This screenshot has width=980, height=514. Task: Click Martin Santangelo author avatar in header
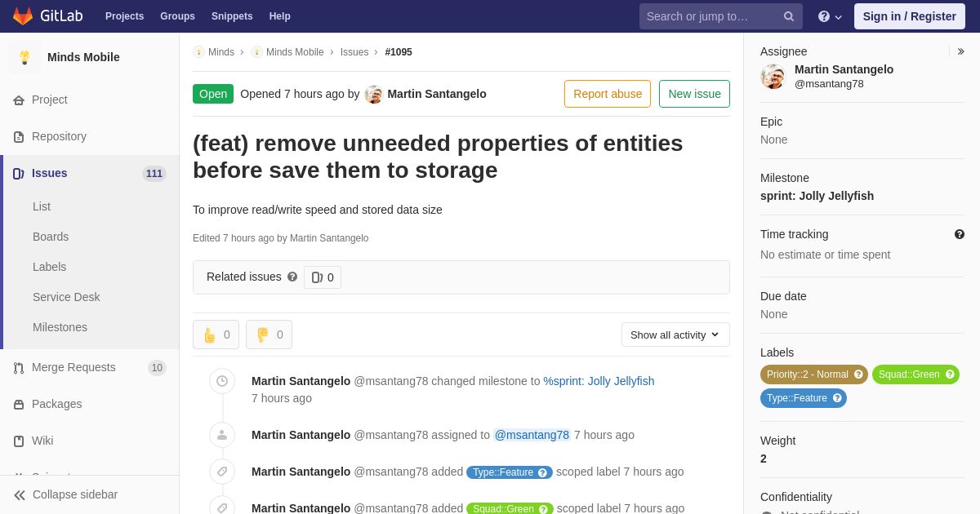pyautogui.click(x=374, y=95)
